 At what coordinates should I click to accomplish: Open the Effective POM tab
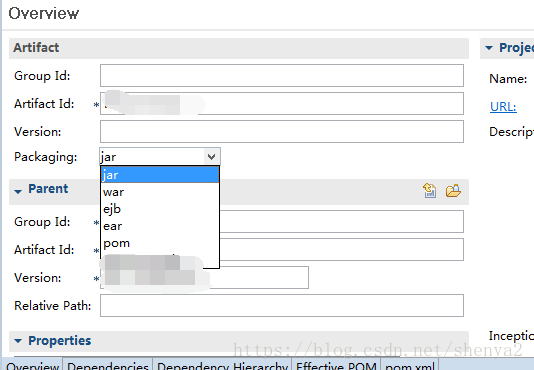[336, 365]
